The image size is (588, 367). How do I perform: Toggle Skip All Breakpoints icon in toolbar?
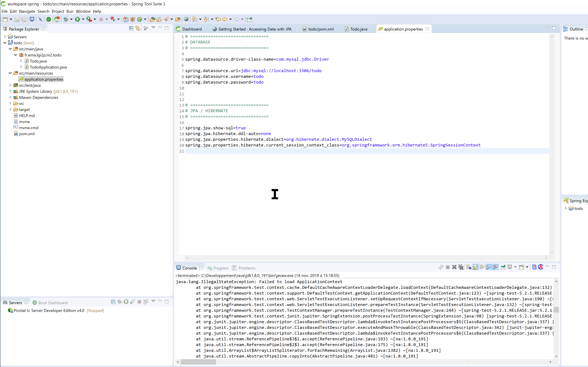40,19
